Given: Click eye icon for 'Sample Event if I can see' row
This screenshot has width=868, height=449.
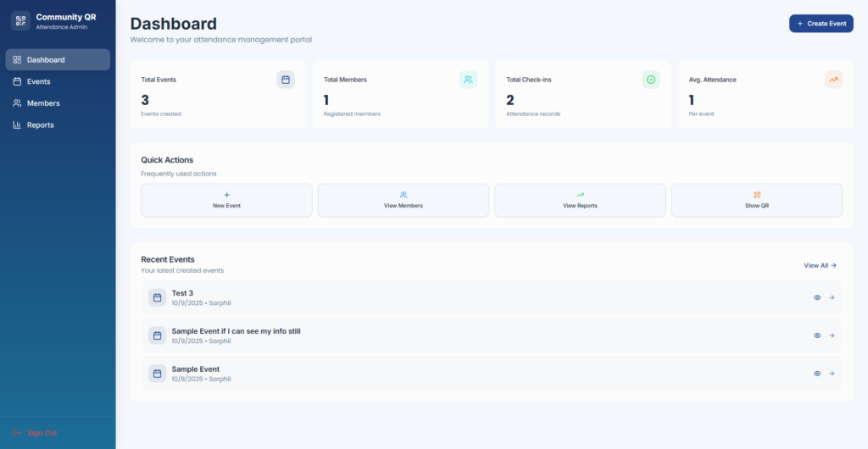Looking at the screenshot, I should [817, 335].
